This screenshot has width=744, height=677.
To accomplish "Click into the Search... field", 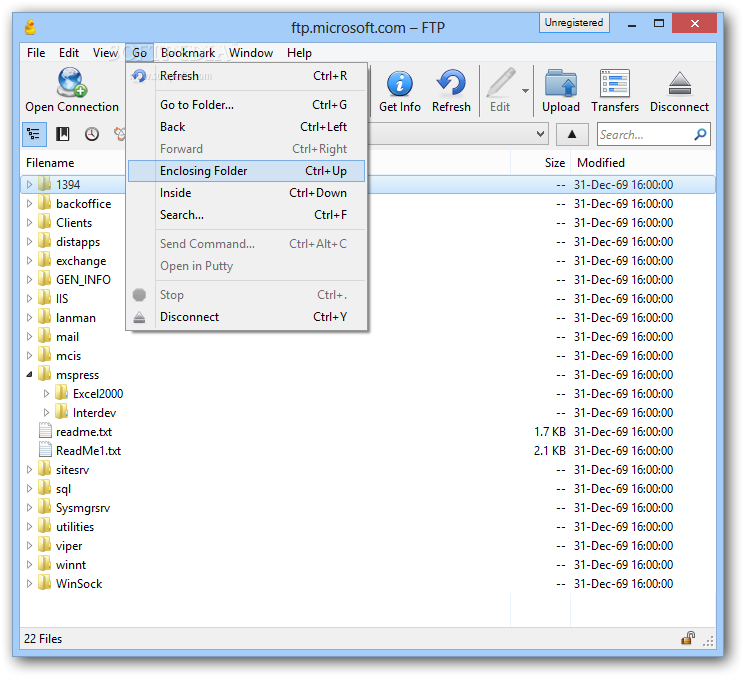I will click(x=645, y=135).
